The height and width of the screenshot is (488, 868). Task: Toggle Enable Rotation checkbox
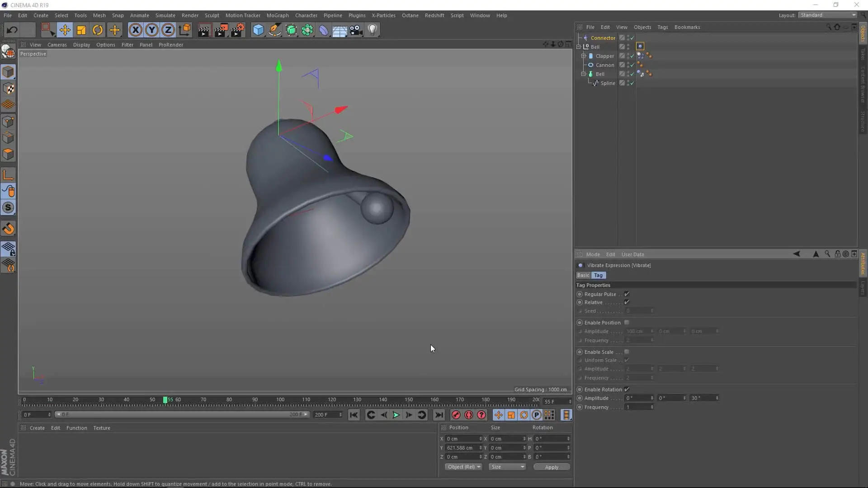(x=627, y=389)
